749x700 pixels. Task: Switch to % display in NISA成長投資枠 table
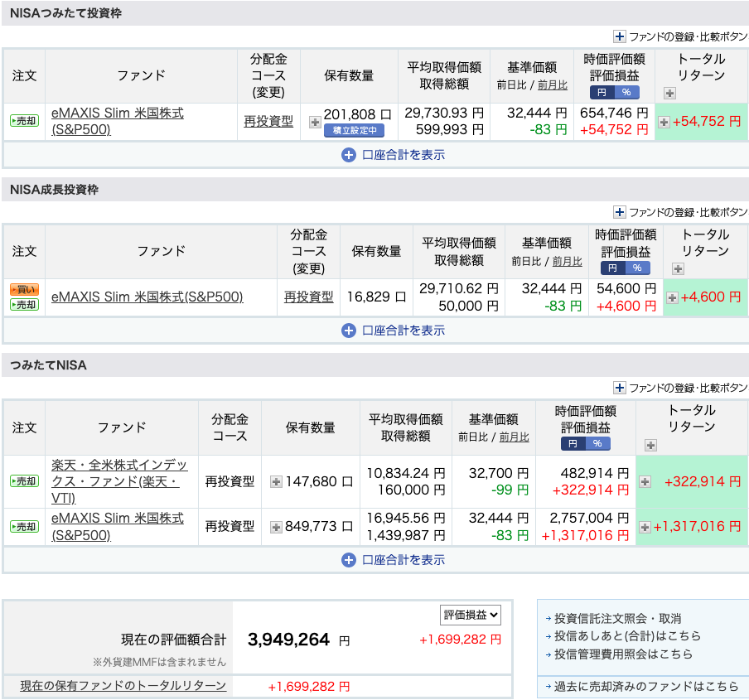pyautogui.click(x=638, y=268)
